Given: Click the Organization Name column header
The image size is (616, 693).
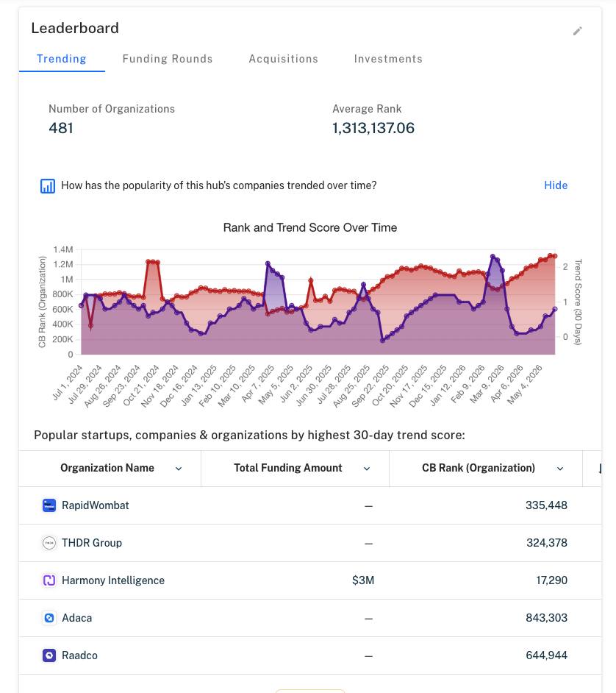Looking at the screenshot, I should point(107,468).
